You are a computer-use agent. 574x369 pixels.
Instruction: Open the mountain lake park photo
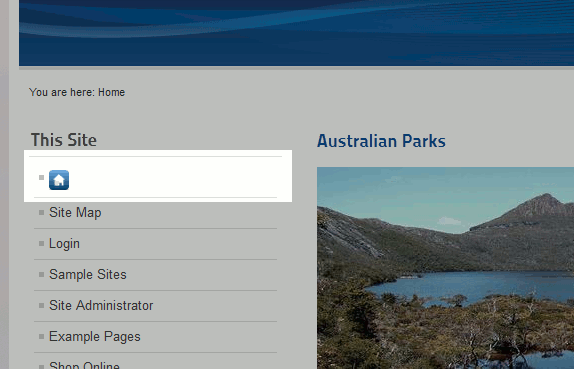click(x=445, y=268)
